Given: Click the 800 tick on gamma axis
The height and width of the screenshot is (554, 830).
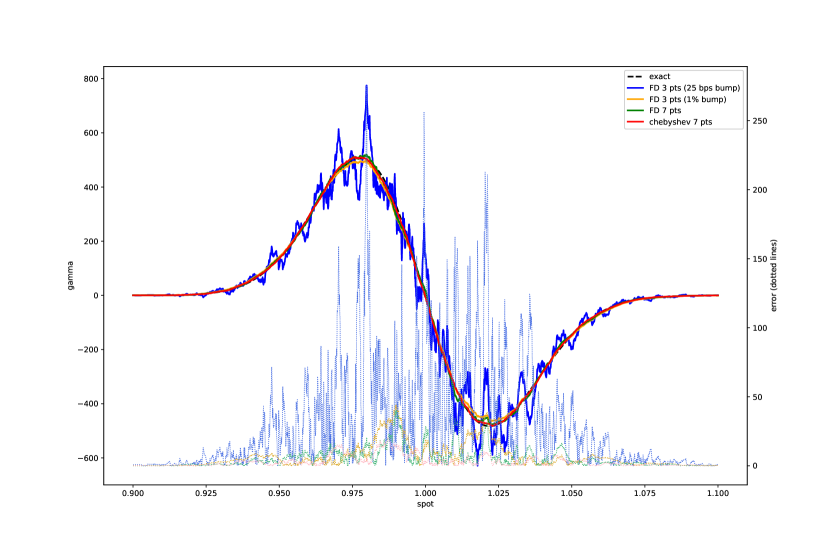Looking at the screenshot, I should tap(91, 79).
